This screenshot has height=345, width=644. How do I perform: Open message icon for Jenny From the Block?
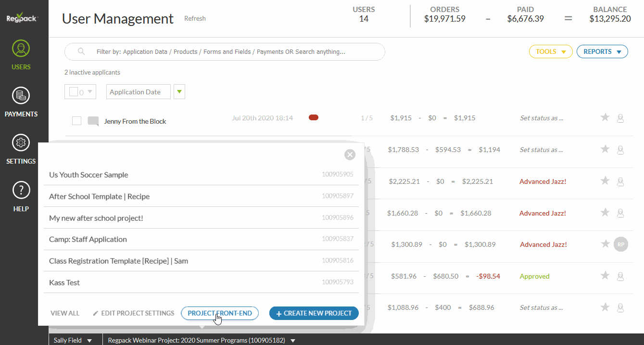pyautogui.click(x=93, y=121)
